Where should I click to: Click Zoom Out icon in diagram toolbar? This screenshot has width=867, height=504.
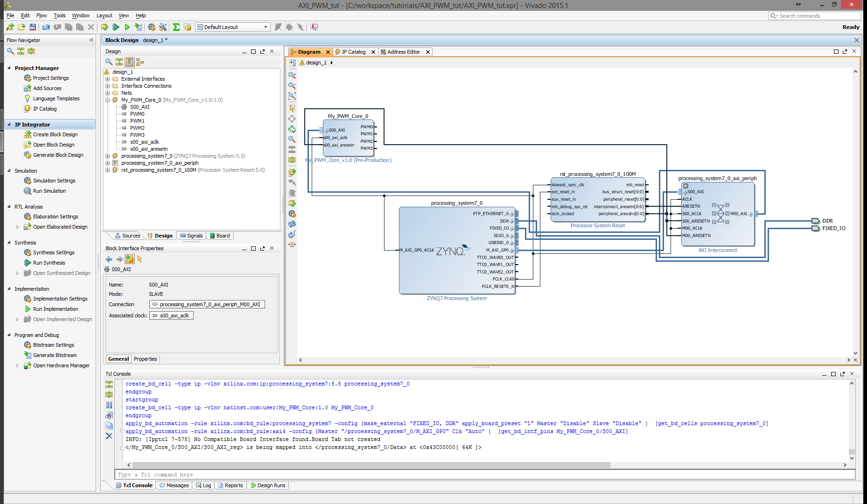coord(292,85)
